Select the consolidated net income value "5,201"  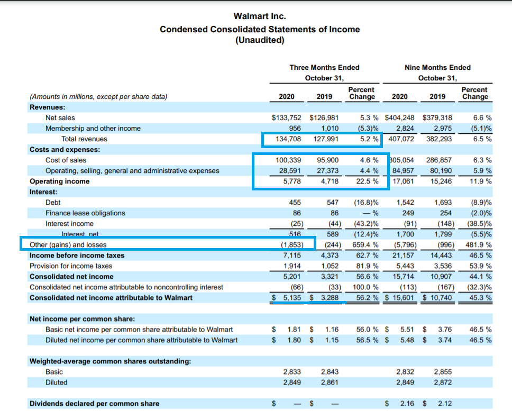pos(292,277)
